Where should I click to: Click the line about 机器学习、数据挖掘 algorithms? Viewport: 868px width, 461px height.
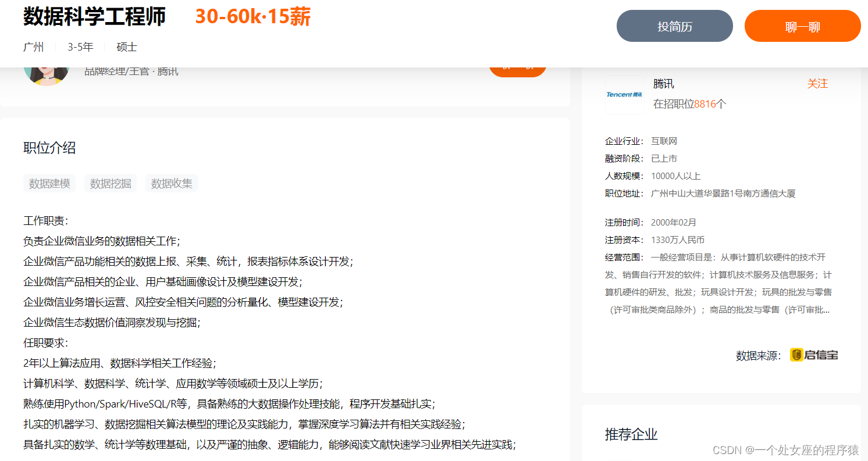coord(244,424)
